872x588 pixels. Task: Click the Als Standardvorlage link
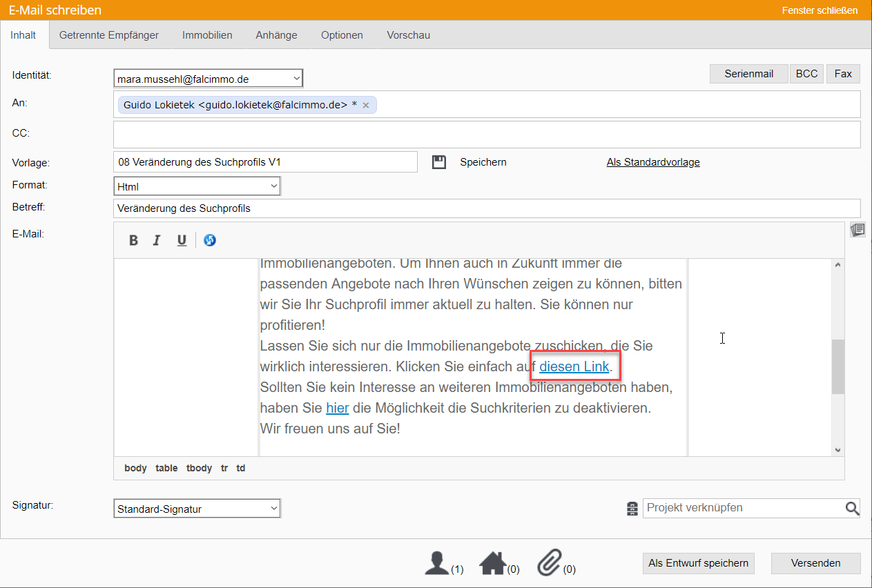point(652,162)
